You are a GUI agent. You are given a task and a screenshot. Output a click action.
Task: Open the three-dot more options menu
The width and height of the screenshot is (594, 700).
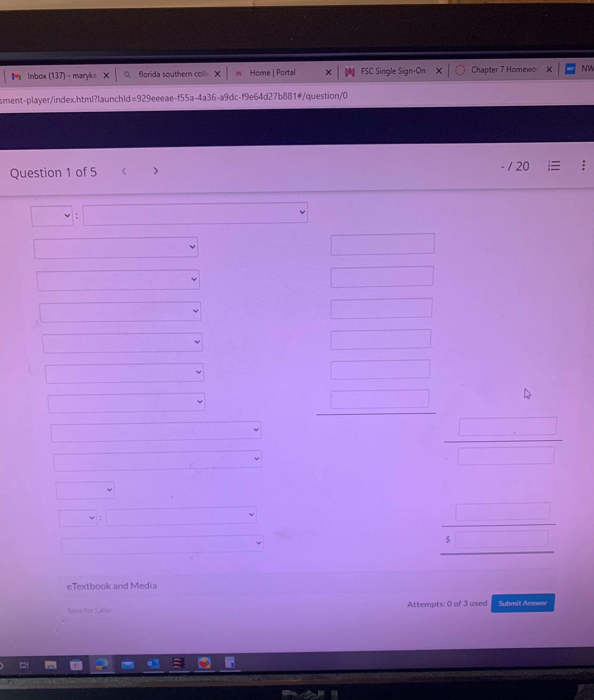(584, 165)
